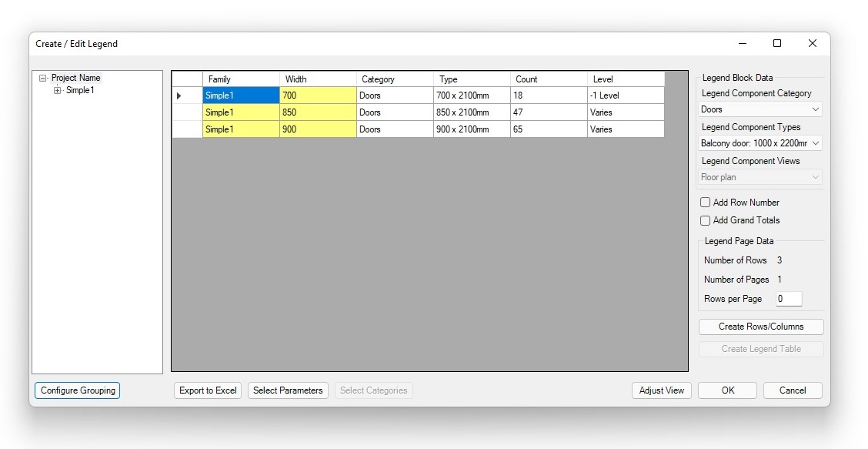Open the Select Parameters dialog
868x449 pixels.
pyautogui.click(x=288, y=390)
